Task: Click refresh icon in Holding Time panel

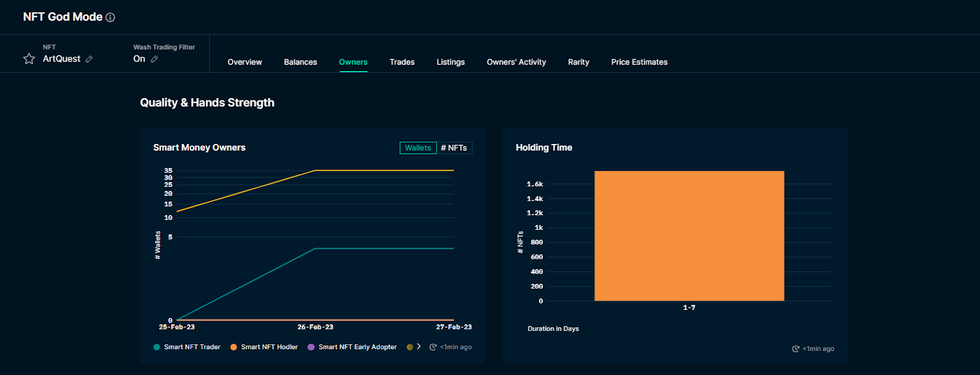Action: (796, 349)
